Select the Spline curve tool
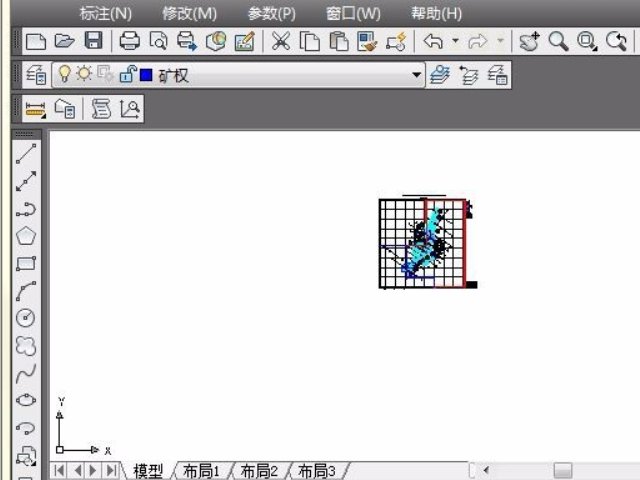Image resolution: width=640 pixels, height=480 pixels. point(26,373)
